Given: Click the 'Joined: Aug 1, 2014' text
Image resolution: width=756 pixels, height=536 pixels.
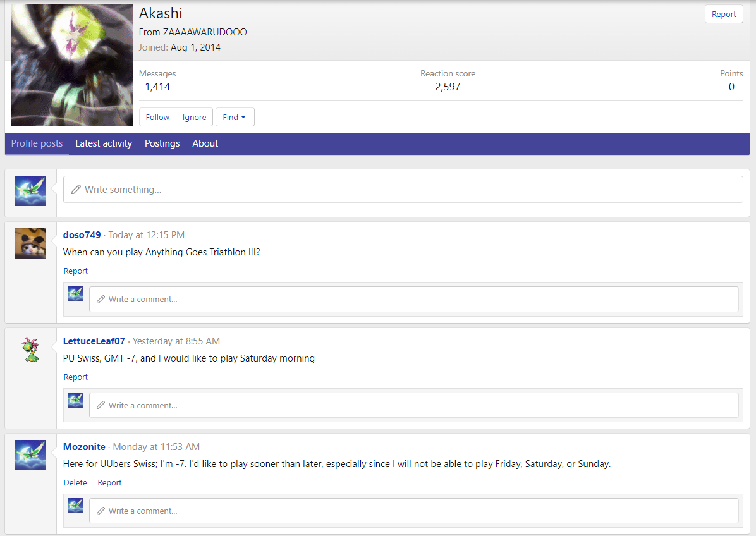Looking at the screenshot, I should (180, 47).
